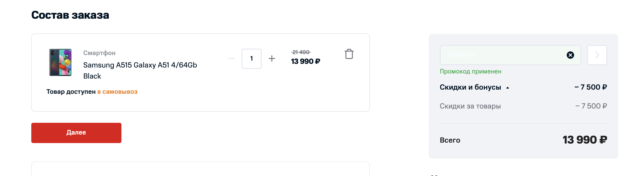The height and width of the screenshot is (176, 644).
Task: Click the "Смартфон" category label
Action: coord(99,53)
